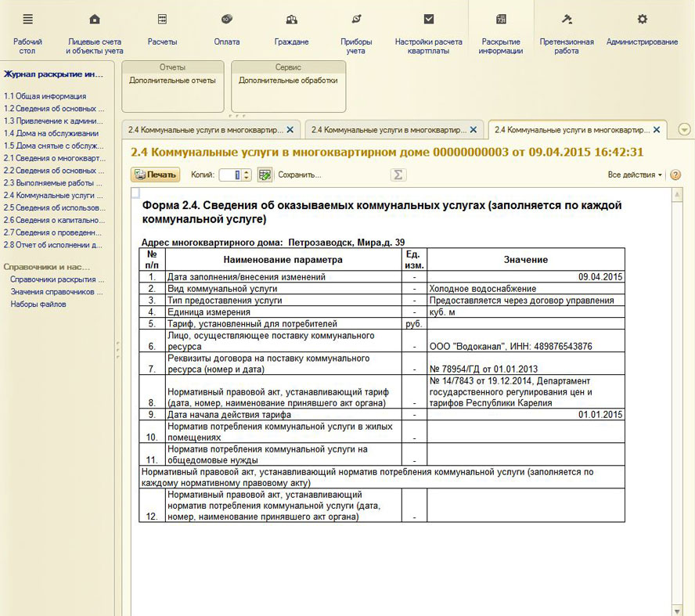Select date cell 09.04.2015
Screen dimensions: 695x616
pyautogui.click(x=526, y=277)
